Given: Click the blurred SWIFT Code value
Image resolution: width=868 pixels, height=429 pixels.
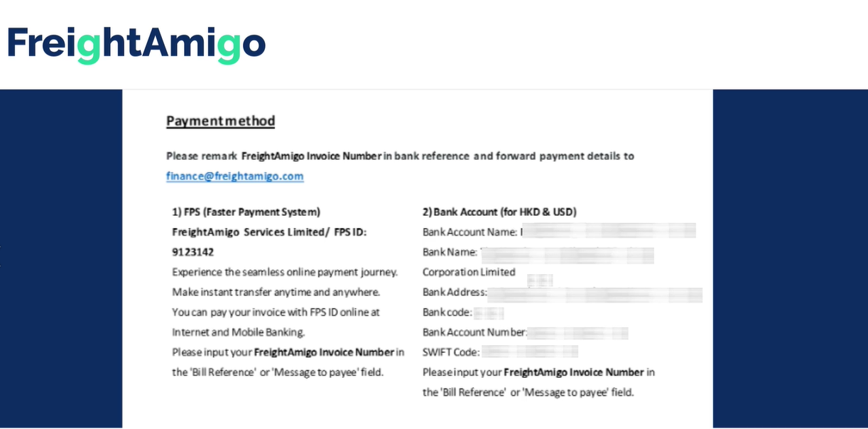Looking at the screenshot, I should [x=529, y=352].
